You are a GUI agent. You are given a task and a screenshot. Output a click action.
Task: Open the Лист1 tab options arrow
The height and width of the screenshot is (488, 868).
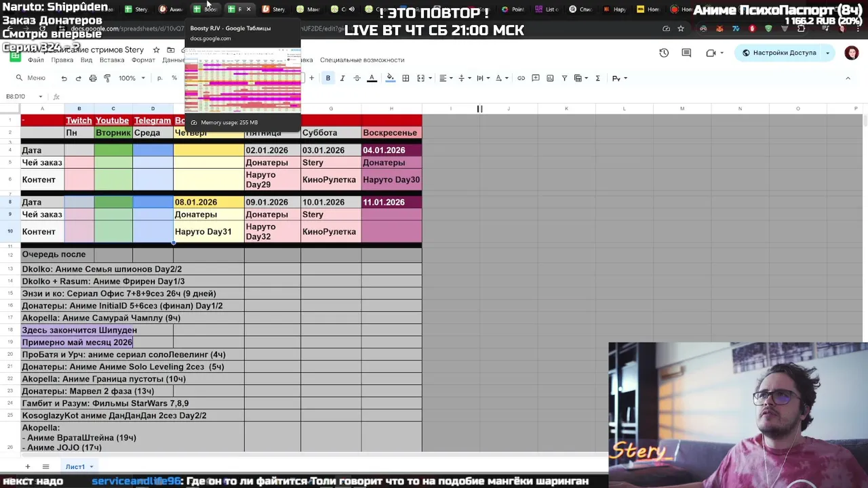[x=91, y=466]
